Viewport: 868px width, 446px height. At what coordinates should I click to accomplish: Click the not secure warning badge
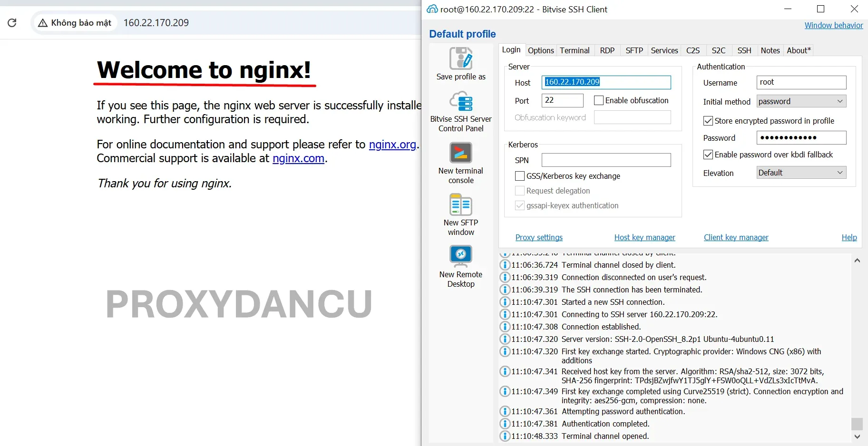tap(75, 23)
